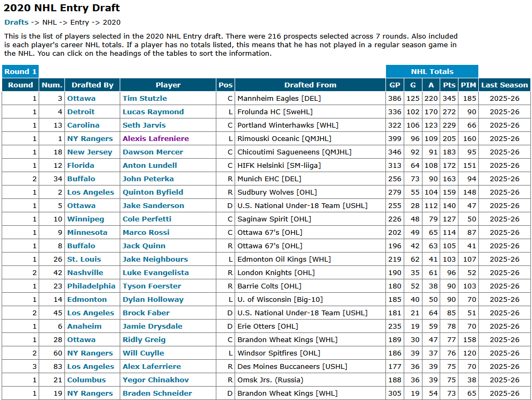Viewport: 532px width, 400px height.
Task: Select 'Frolunda HC [SweHL]' cell text
Action: [275, 112]
